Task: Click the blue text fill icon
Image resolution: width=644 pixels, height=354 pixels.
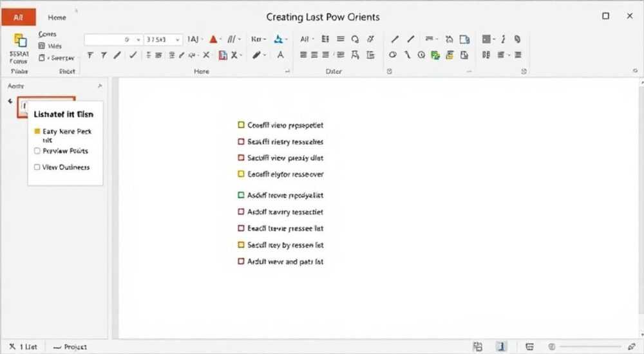Action: (278, 39)
